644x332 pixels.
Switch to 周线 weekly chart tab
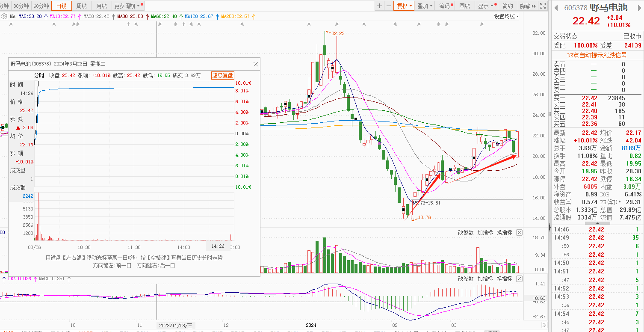pos(82,6)
